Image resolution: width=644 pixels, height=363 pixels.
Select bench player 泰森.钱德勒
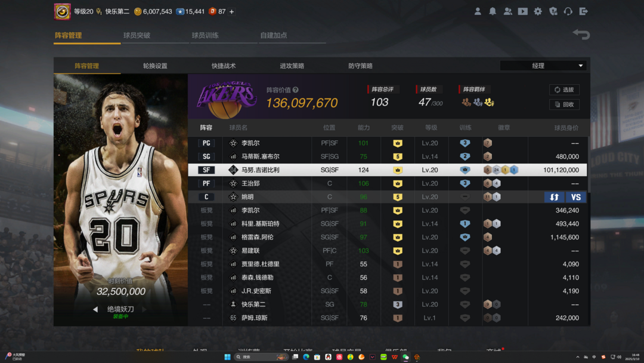(x=388, y=278)
